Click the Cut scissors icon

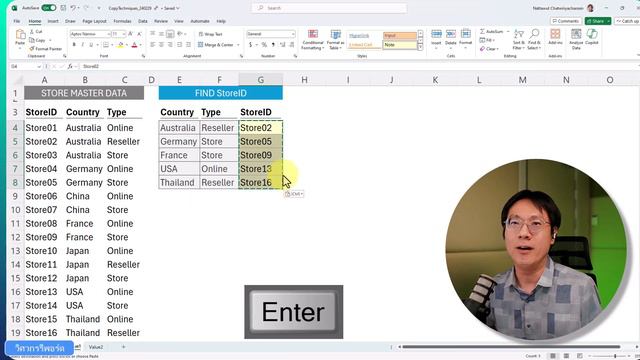click(x=32, y=31)
